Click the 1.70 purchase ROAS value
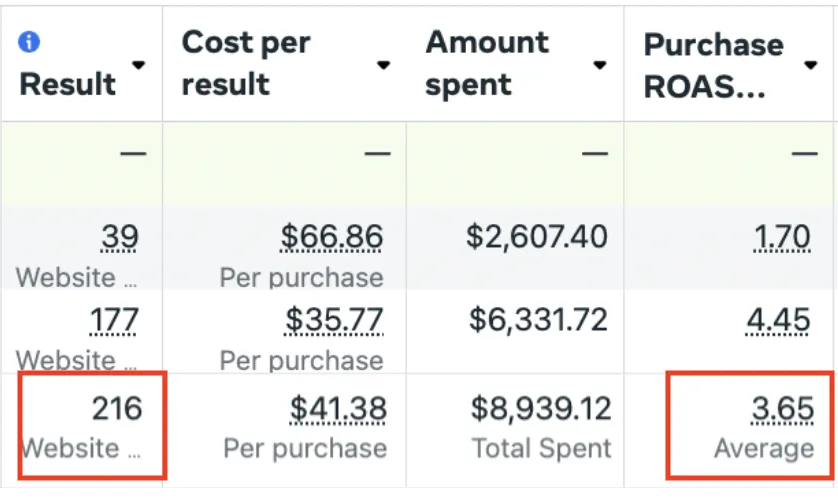Screen dimensions: 838x498 click(x=782, y=237)
